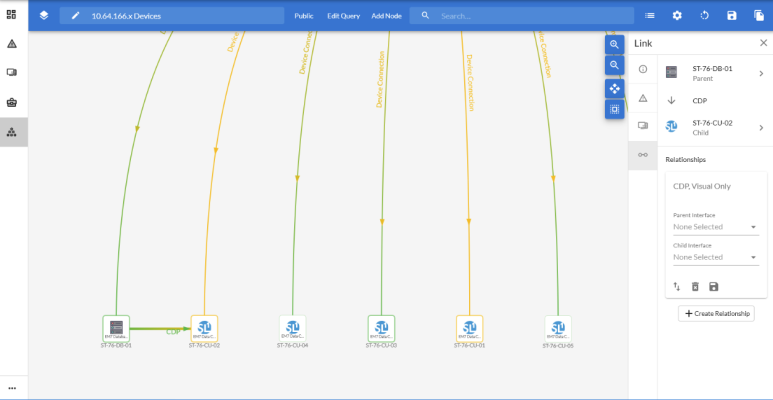773x400 pixels.
Task: Save the map using the floppy disk icon
Action: click(x=731, y=16)
